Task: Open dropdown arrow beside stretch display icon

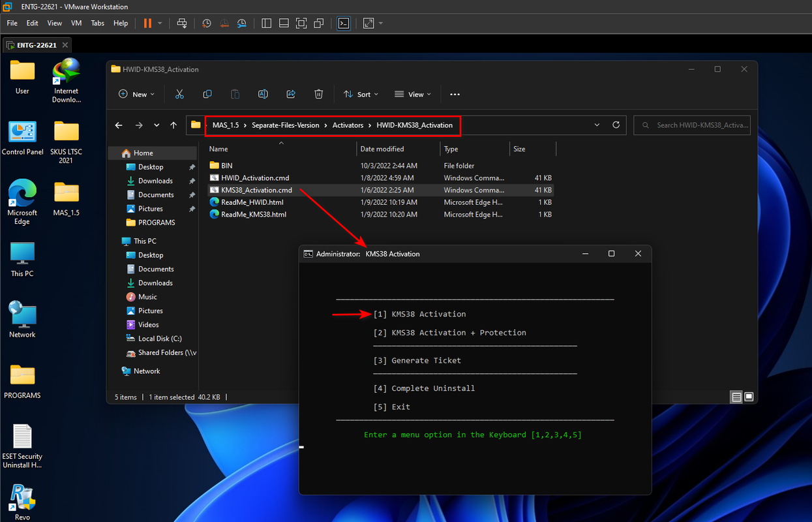Action: click(x=381, y=23)
